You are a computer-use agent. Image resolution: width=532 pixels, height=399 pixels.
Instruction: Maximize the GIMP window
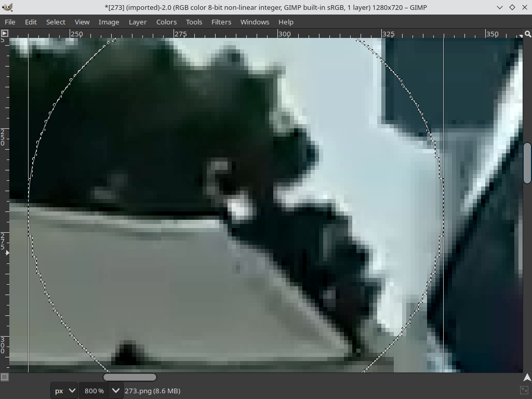click(512, 7)
